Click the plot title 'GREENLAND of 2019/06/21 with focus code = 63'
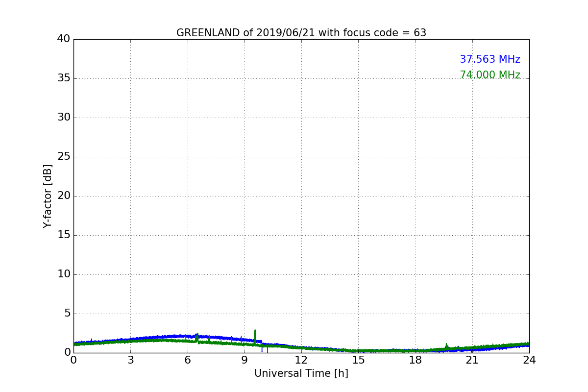Image resolution: width=588 pixels, height=392 pixels. tap(301, 33)
